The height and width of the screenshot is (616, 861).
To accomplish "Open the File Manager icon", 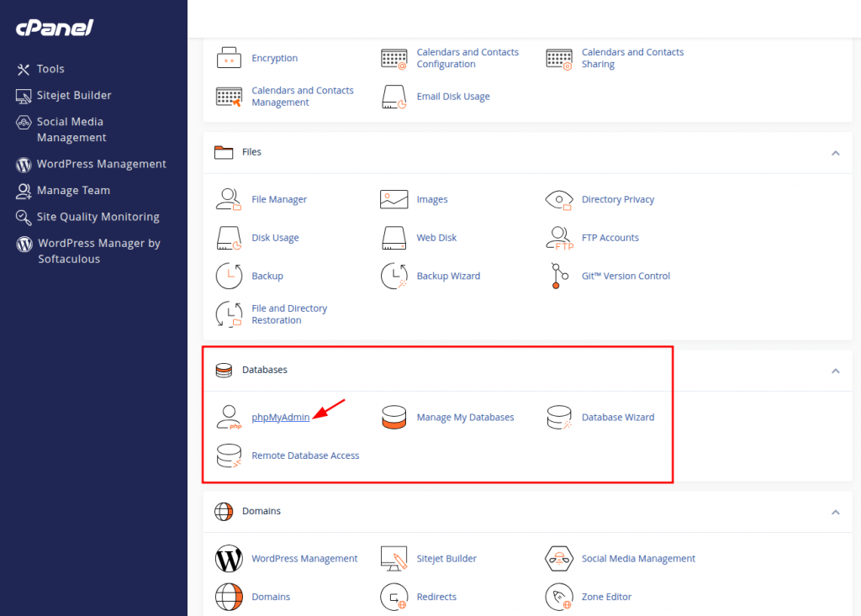I will pyautogui.click(x=229, y=200).
